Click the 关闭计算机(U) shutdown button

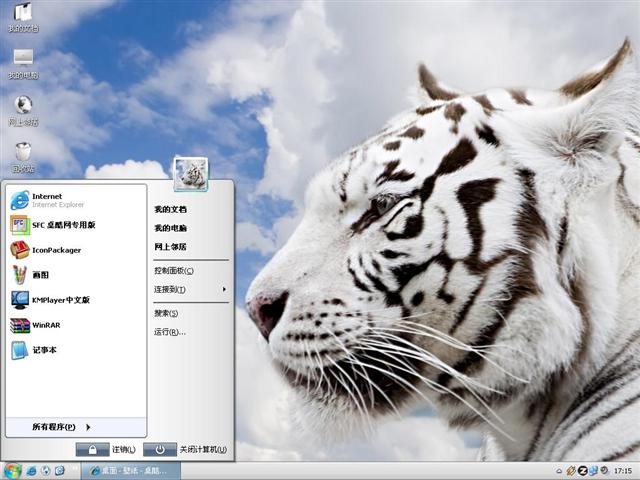187,450
